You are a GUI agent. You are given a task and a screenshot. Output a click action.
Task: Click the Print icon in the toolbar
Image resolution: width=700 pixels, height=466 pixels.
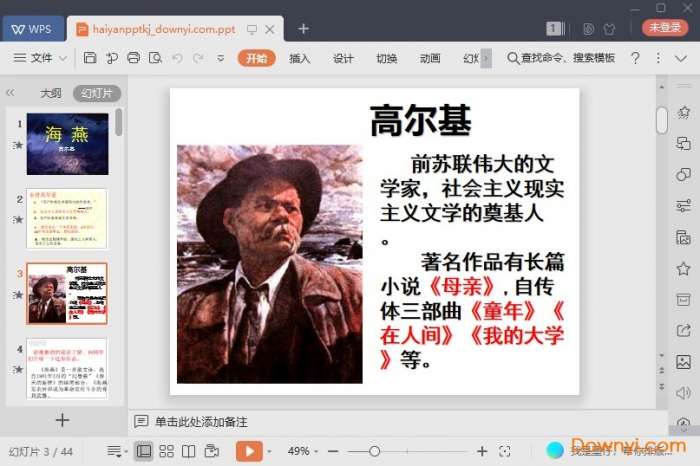(133, 58)
